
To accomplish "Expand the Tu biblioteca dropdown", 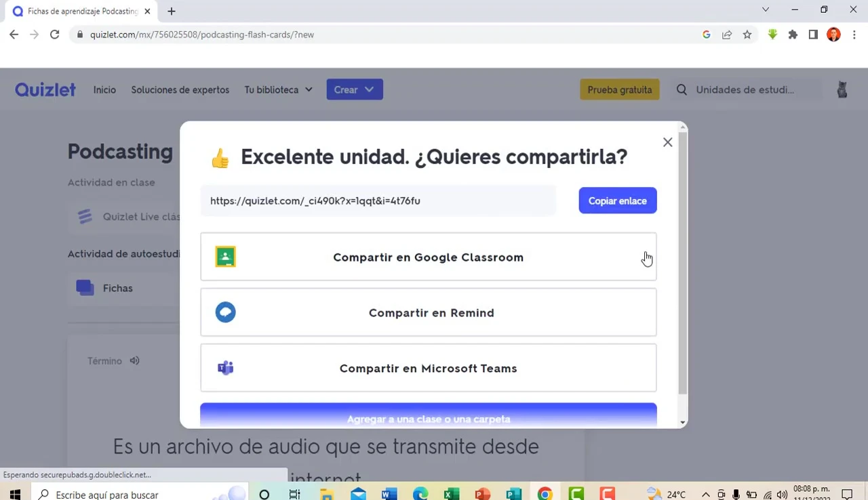I will [278, 89].
